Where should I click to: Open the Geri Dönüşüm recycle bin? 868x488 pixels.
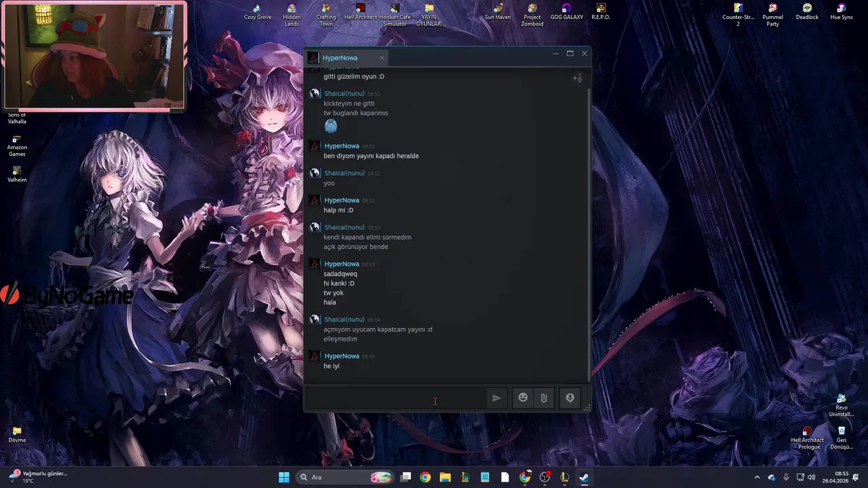coord(842,438)
